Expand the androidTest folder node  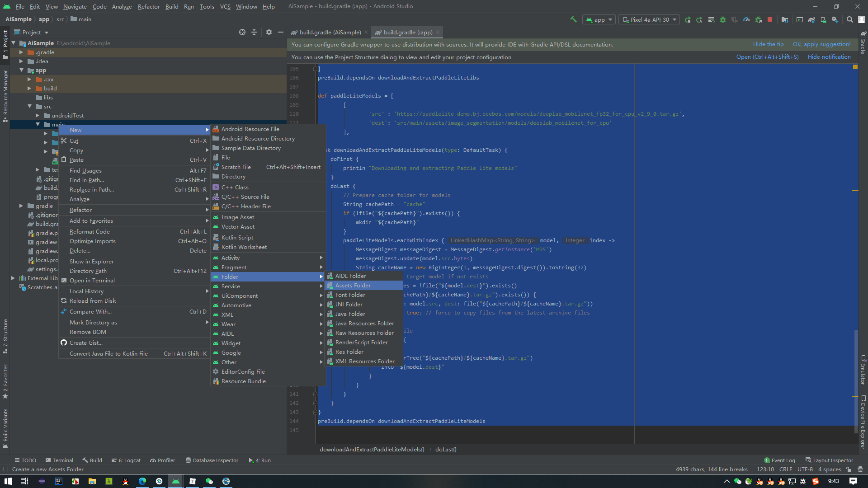click(38, 116)
